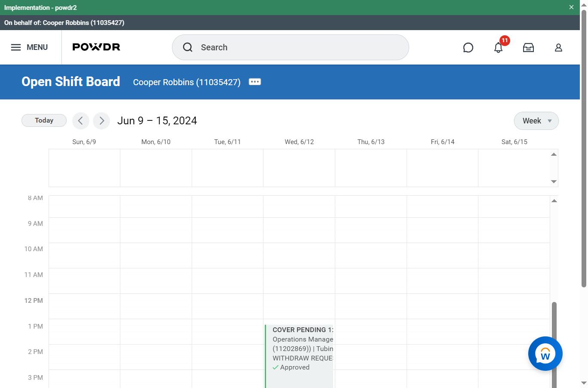
Task: Open the inbox tray icon
Action: tap(528, 48)
